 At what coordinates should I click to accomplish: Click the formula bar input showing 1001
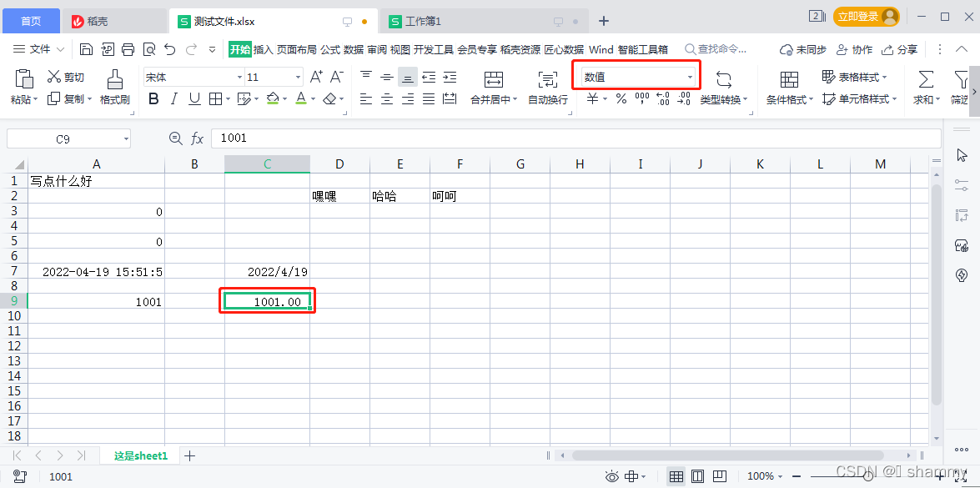click(x=575, y=138)
